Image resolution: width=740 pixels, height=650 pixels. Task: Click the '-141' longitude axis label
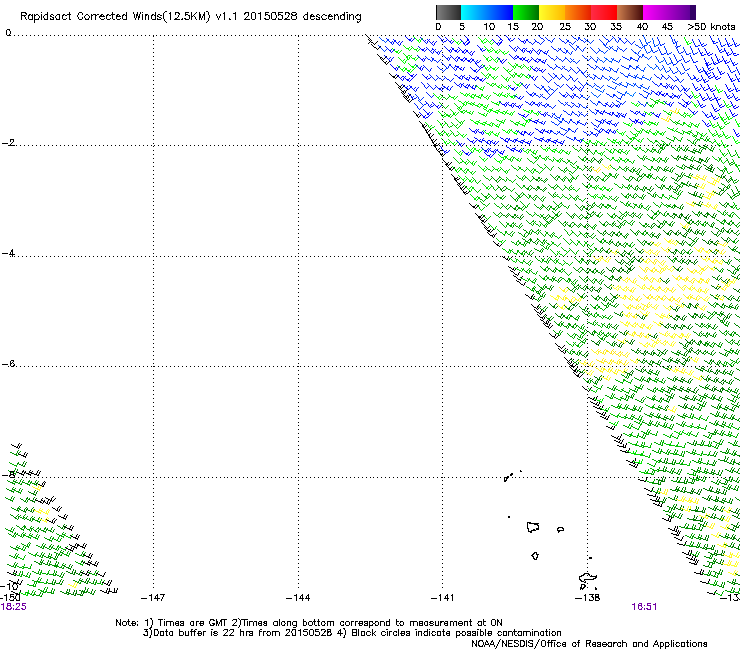[443, 598]
